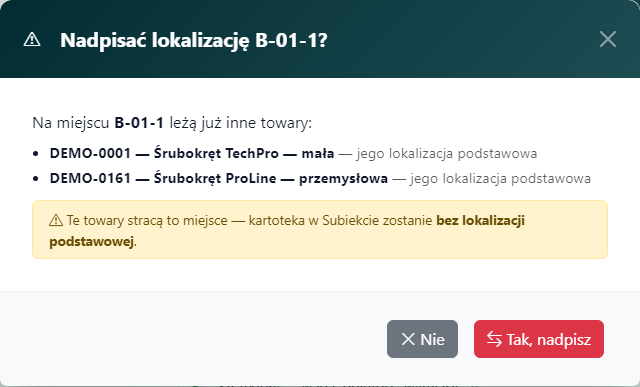Screen dimensions: 640x387
Task: Click the dialog title Nadpisać lokalizację B-01-1?
Action: pyautogui.click(x=194, y=40)
